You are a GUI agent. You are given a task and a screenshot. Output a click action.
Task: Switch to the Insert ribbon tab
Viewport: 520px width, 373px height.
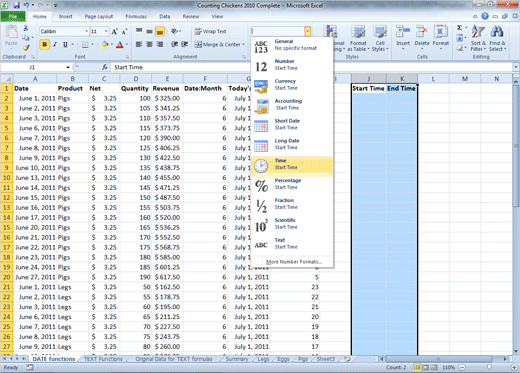click(x=65, y=16)
